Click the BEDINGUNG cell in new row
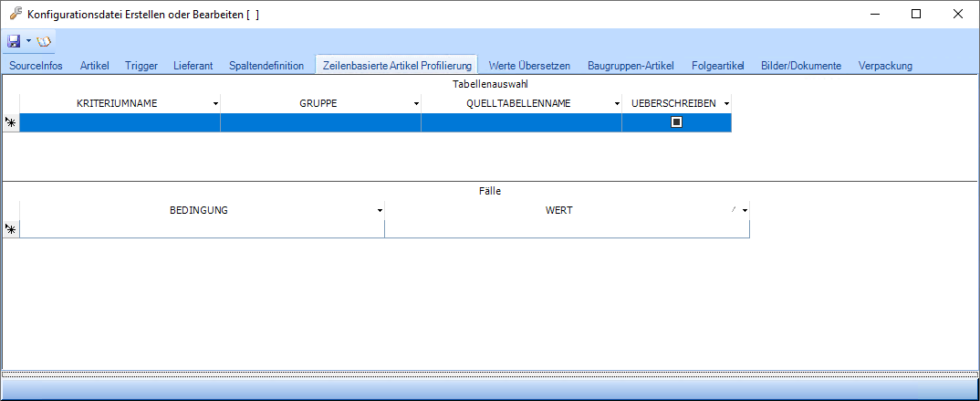Image resolution: width=980 pixels, height=401 pixels. pyautogui.click(x=202, y=229)
